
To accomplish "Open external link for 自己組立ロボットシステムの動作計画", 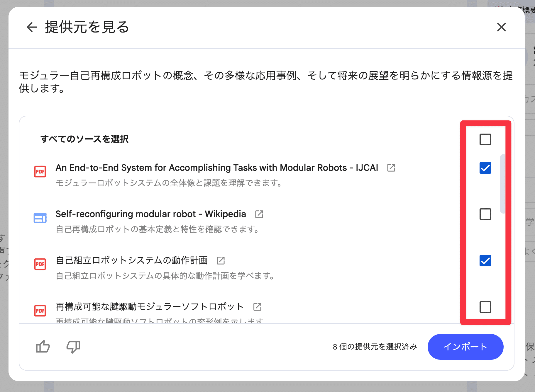I will pos(221,260).
